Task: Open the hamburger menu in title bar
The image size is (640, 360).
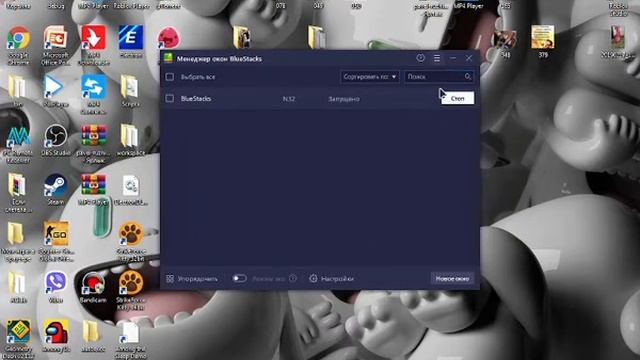Action: tap(437, 58)
